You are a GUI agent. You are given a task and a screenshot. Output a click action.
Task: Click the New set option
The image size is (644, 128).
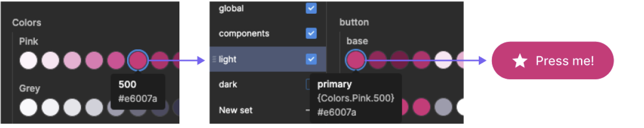tap(236, 110)
